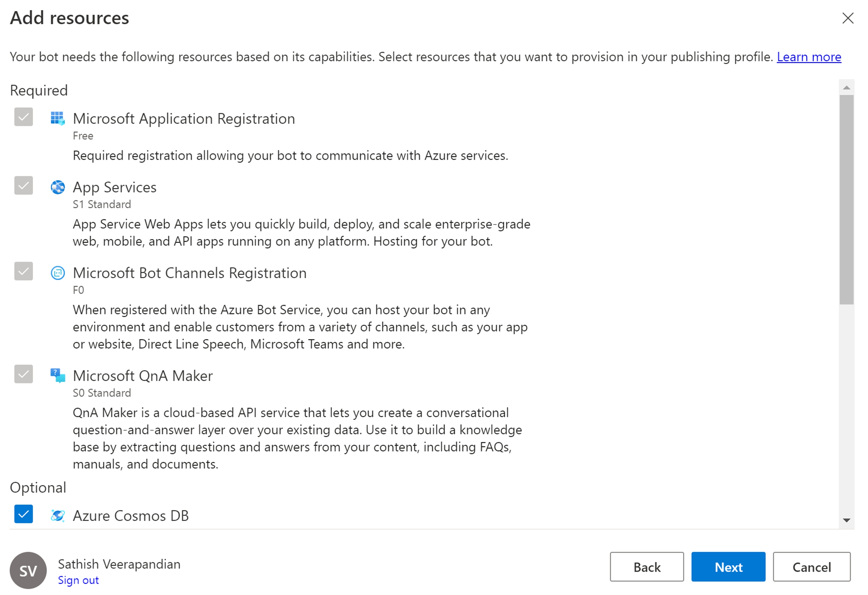Click the SV user avatar

pos(28,570)
